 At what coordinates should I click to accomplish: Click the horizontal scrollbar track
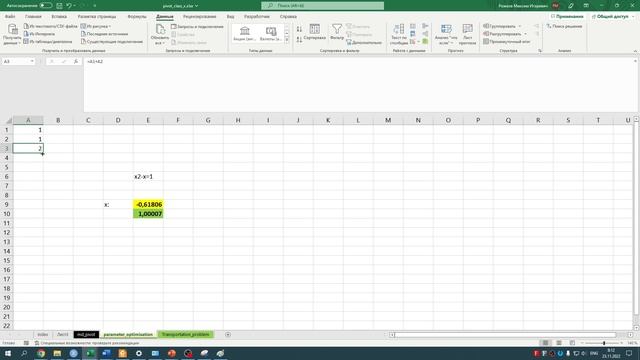pos(506,335)
